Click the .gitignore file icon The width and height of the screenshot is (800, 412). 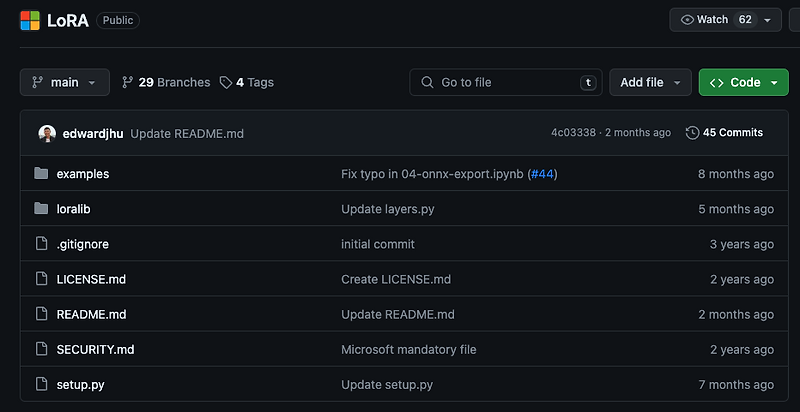pyautogui.click(x=41, y=244)
